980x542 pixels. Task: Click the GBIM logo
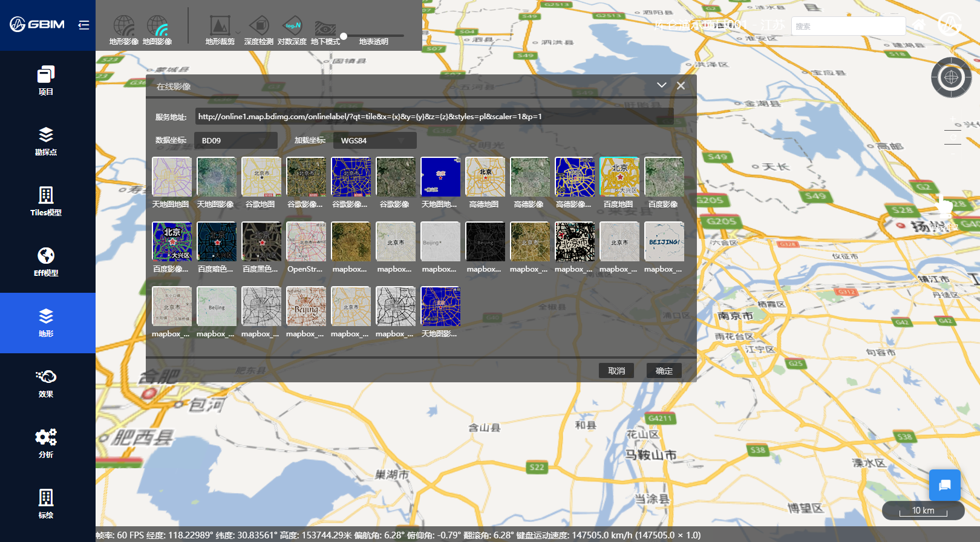coord(37,24)
